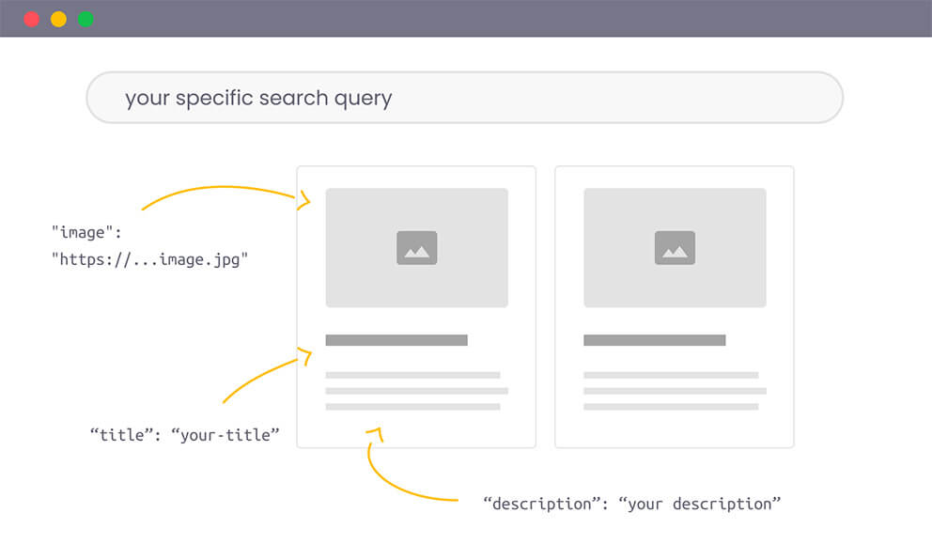The width and height of the screenshot is (932, 560).
Task: Click the left card's dark title bar
Action: [x=396, y=340]
